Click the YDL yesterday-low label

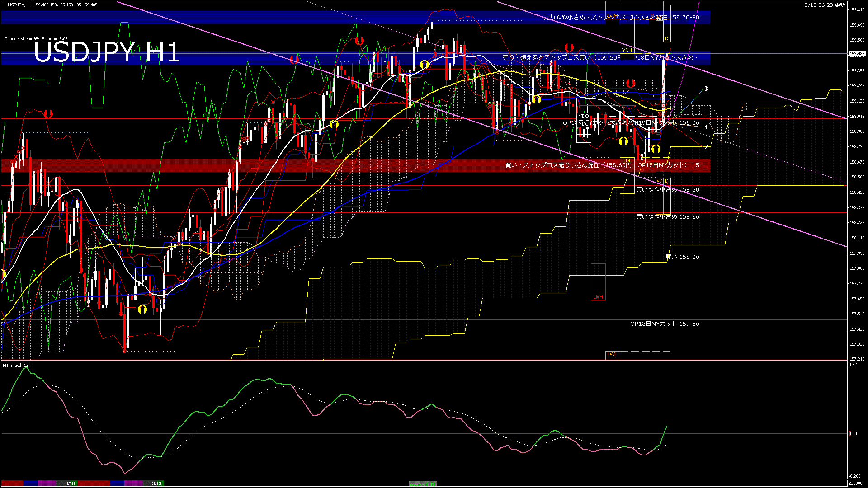click(x=627, y=160)
